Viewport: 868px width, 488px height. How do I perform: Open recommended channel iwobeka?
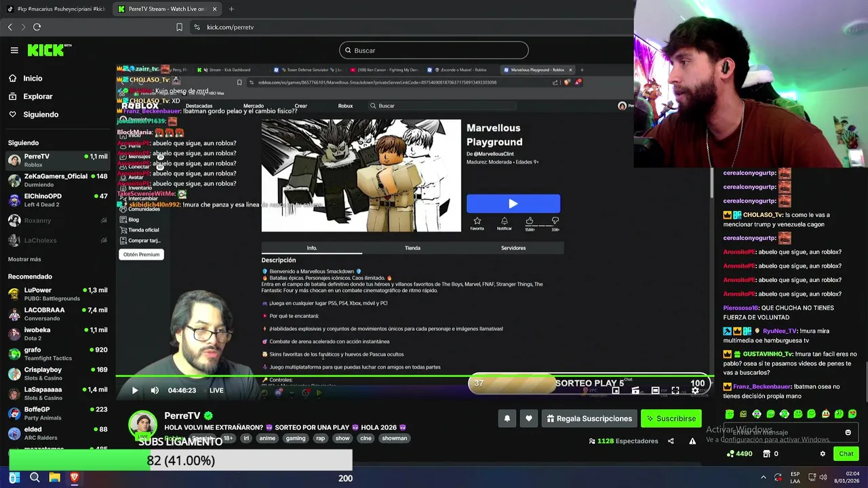coord(58,333)
